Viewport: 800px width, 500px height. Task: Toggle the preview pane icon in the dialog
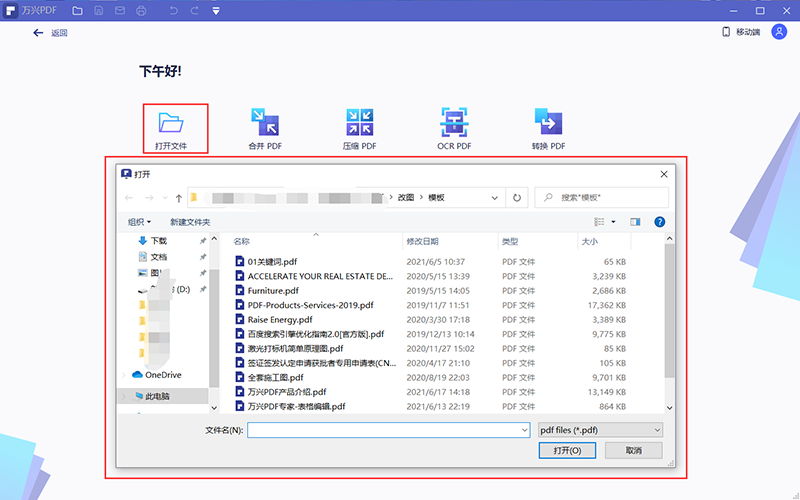pyautogui.click(x=635, y=221)
